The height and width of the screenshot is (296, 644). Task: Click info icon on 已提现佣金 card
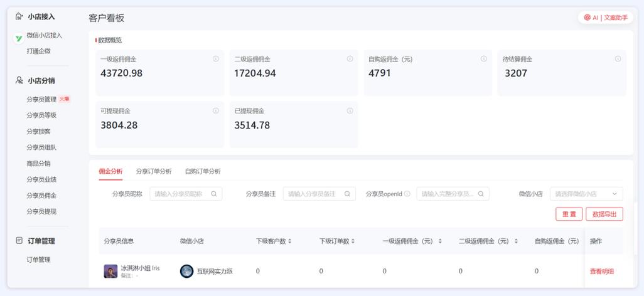(x=350, y=111)
